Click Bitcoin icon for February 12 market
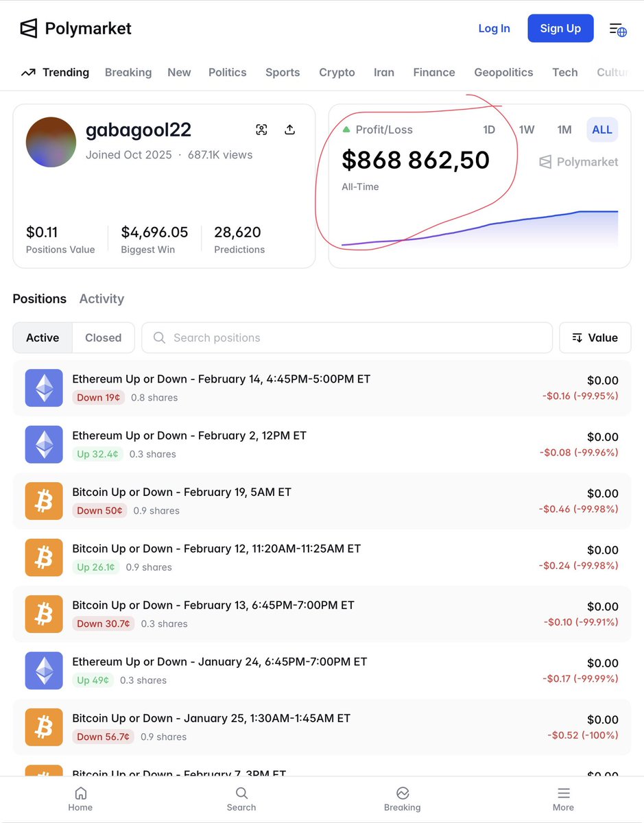644x823 pixels. click(44, 557)
